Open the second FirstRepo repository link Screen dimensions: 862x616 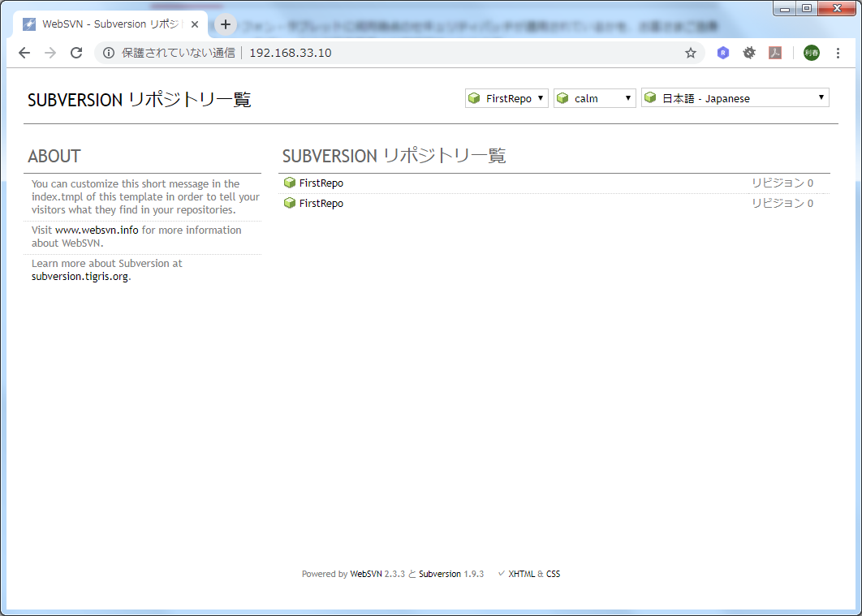[321, 204]
